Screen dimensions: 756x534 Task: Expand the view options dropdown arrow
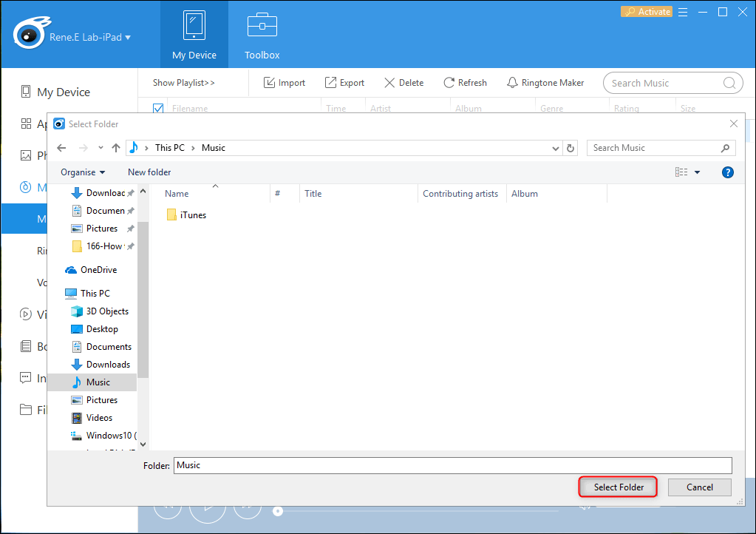(697, 172)
